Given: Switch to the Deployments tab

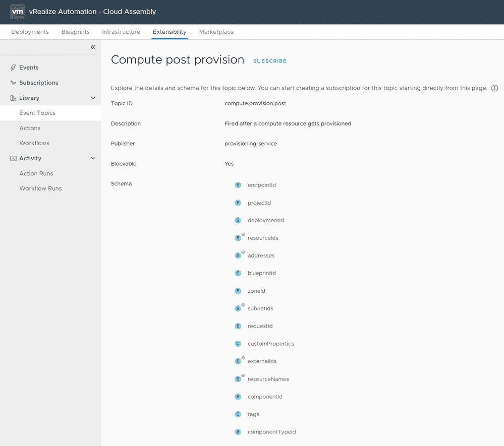Looking at the screenshot, I should (x=30, y=32).
